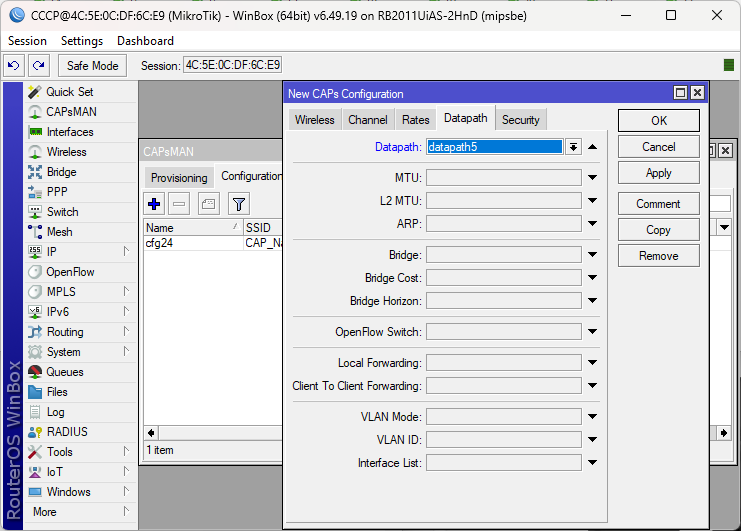Click the Undo arrow icon in toolbar
The width and height of the screenshot is (741, 531).
point(14,65)
